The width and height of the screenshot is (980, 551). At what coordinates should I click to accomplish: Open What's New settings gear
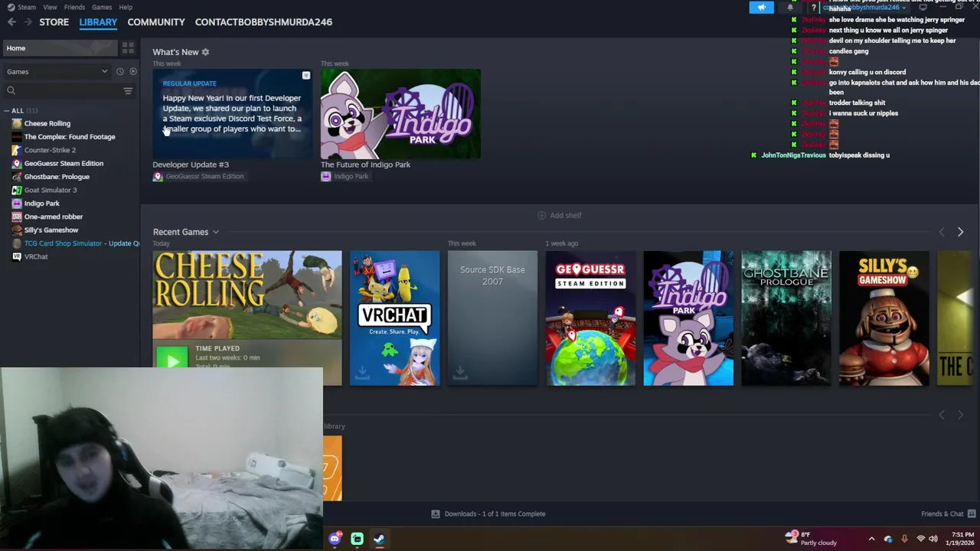pos(205,52)
